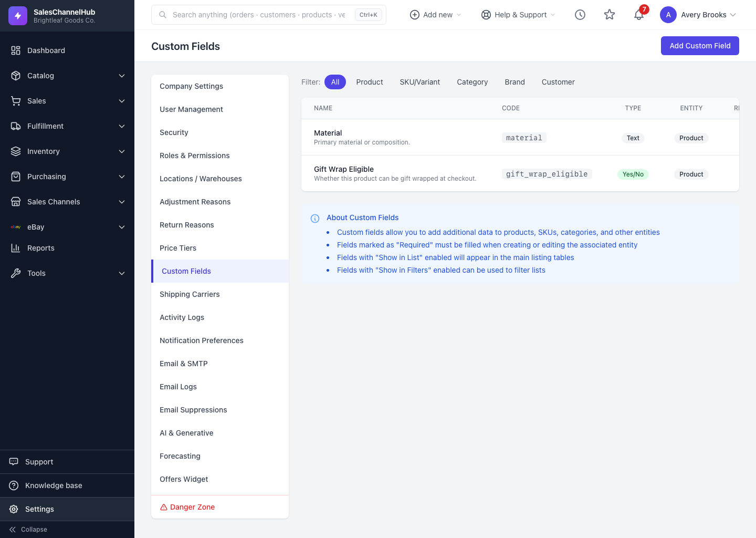Image resolution: width=756 pixels, height=538 pixels.
Task: Open the Dashboard grid icon
Action: pyautogui.click(x=16, y=50)
